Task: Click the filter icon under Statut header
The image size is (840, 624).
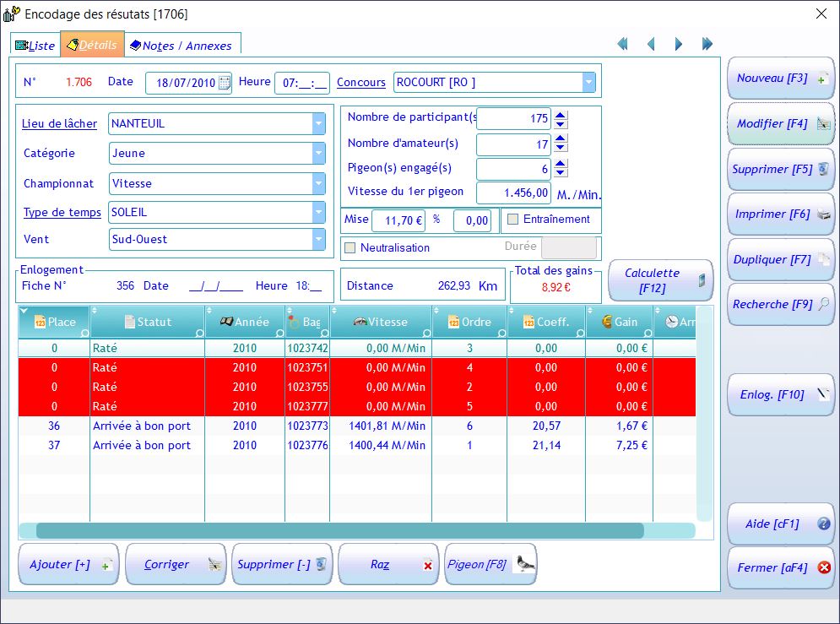Action: [199, 334]
